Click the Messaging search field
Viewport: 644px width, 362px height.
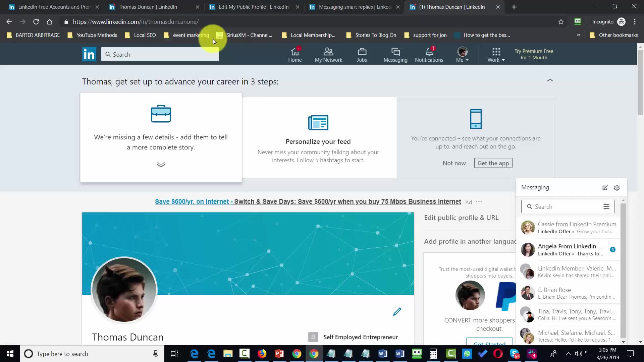click(x=568, y=206)
